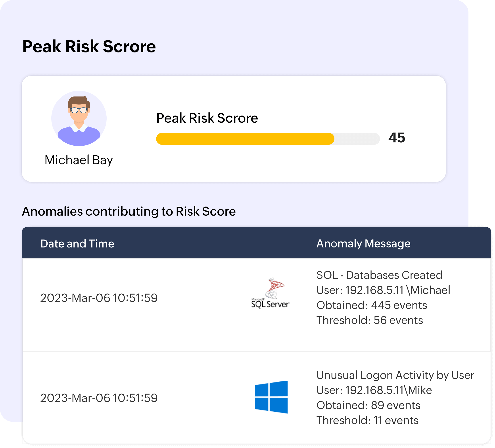The image size is (495, 448).
Task: Open the SOL - Databases Created message
Action: tap(379, 275)
